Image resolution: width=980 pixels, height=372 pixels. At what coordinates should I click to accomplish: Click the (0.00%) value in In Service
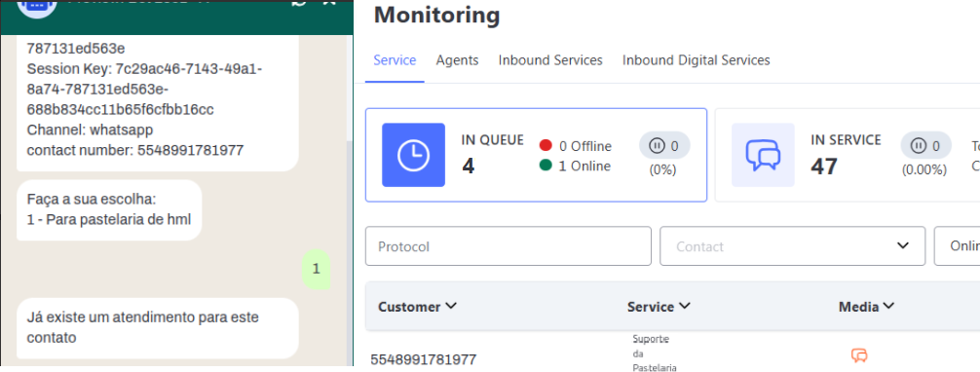[923, 170]
